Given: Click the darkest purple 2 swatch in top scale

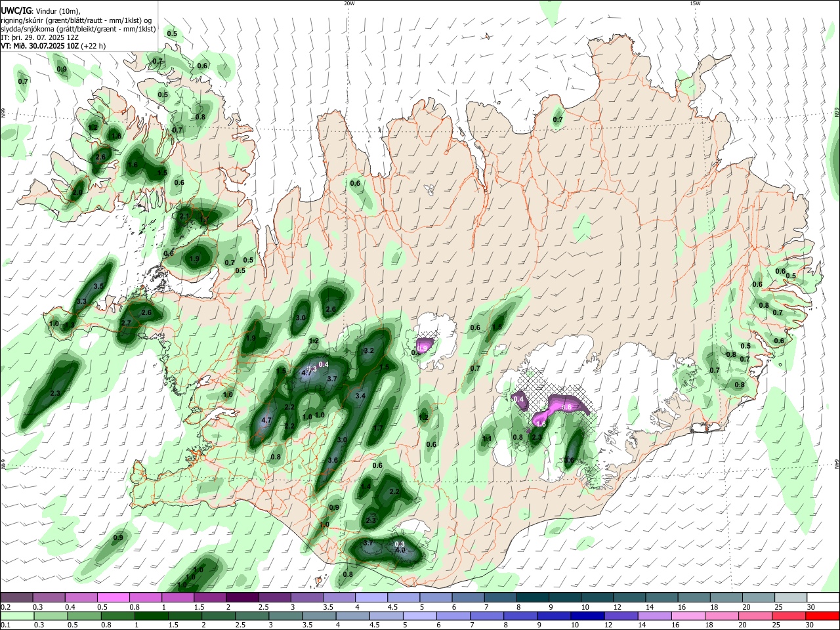Looking at the screenshot, I should point(241,598).
